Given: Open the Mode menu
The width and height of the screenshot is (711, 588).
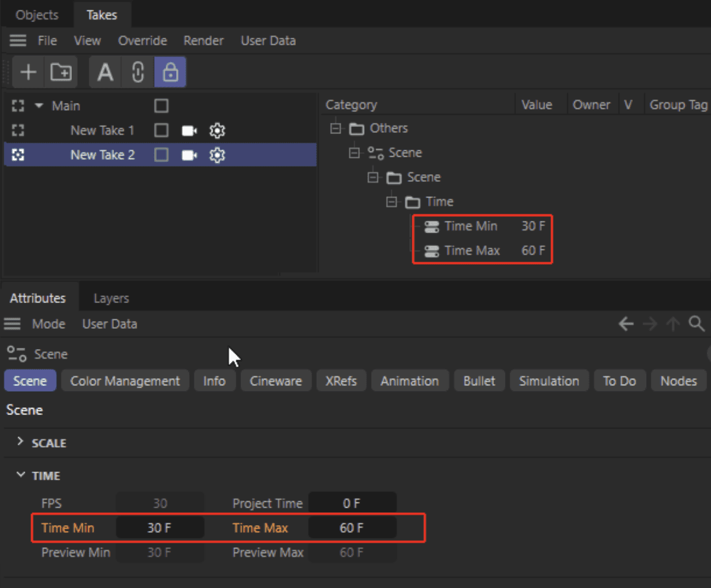Looking at the screenshot, I should tap(49, 324).
